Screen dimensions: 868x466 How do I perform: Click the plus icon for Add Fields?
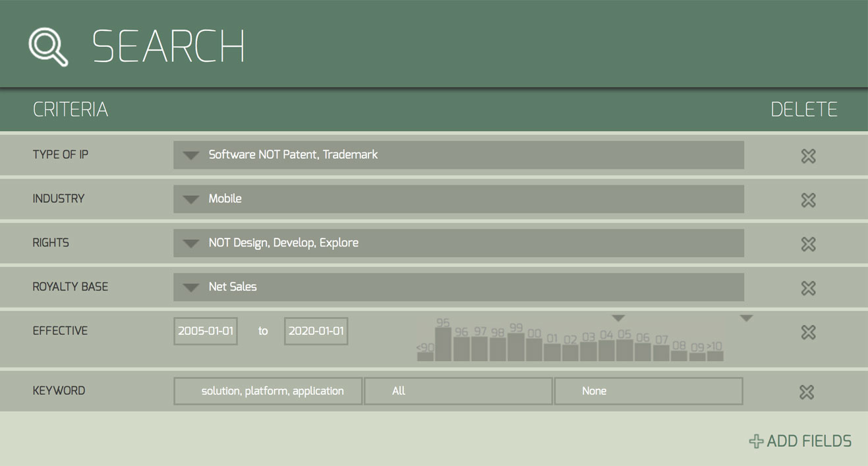coord(756,442)
